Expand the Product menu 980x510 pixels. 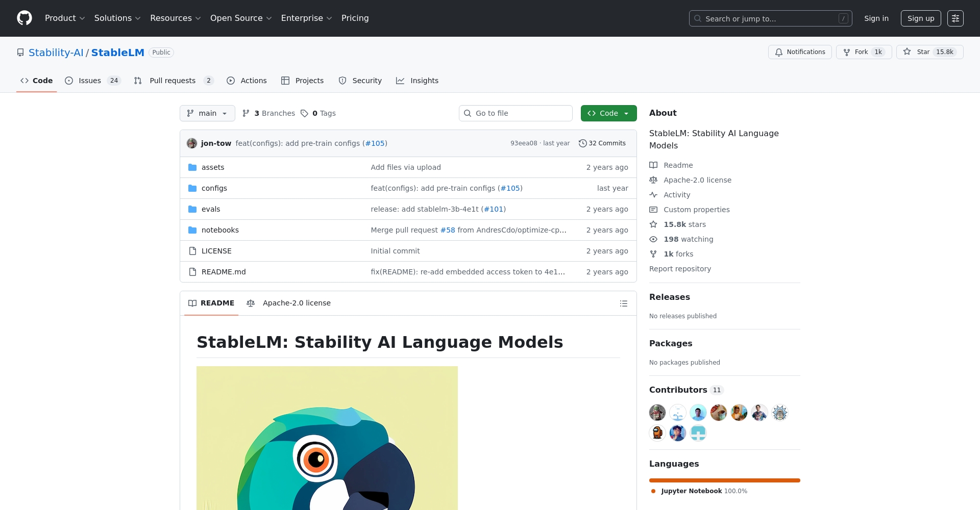(65, 18)
